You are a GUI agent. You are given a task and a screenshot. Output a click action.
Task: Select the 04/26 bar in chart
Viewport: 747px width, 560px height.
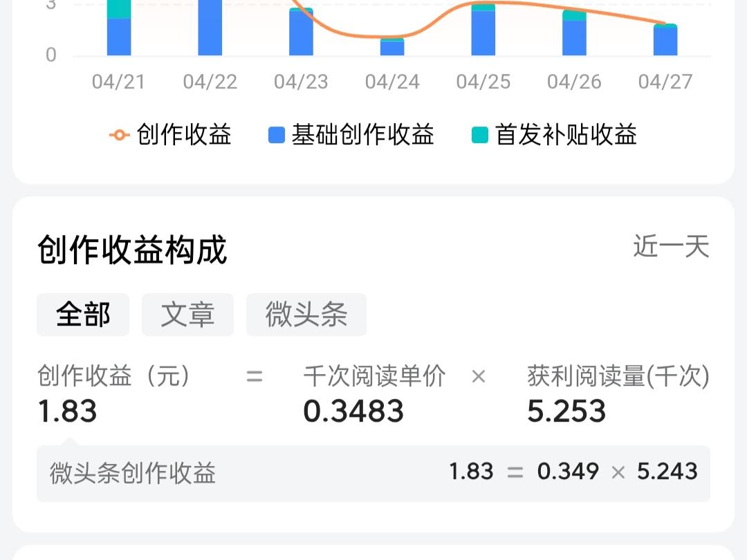point(574,33)
